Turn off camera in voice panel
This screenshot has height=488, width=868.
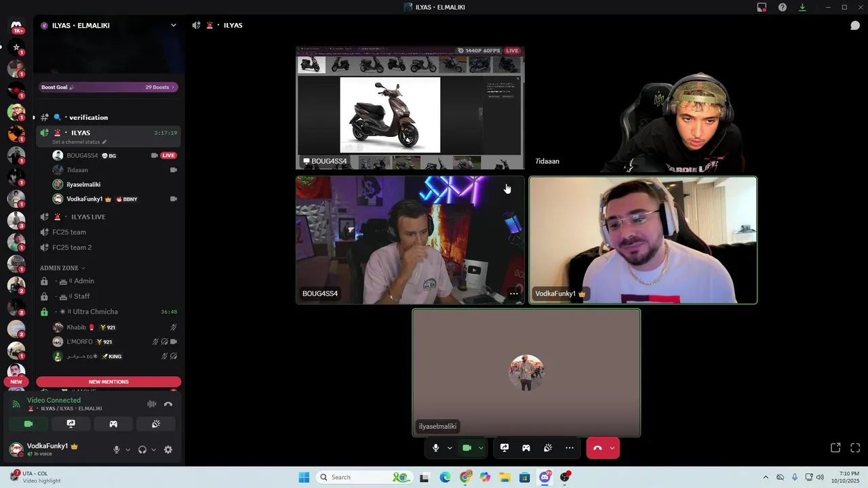point(28,424)
